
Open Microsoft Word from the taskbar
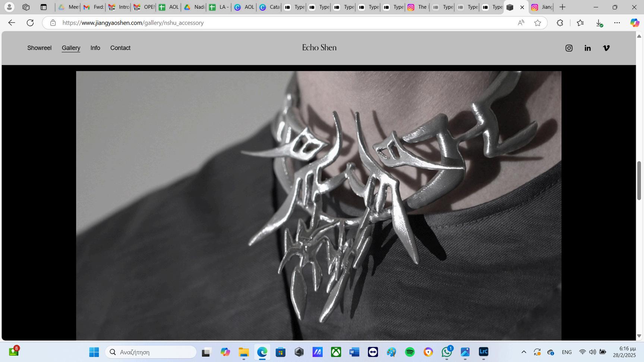(x=354, y=352)
